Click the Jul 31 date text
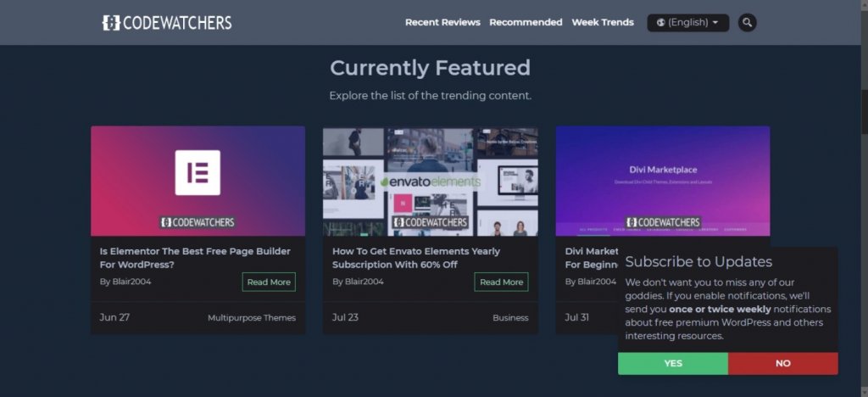 tap(576, 317)
